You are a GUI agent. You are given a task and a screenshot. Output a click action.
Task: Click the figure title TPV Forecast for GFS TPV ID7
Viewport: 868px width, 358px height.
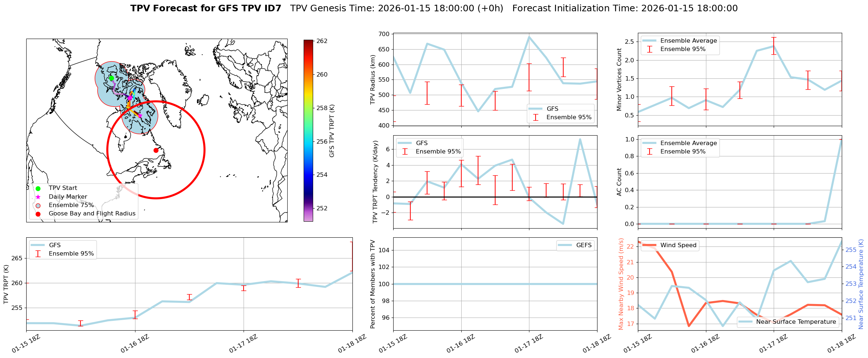pyautogui.click(x=206, y=8)
